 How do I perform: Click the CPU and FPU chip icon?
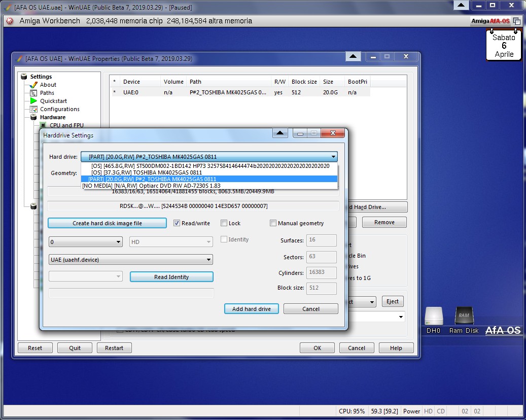[44, 125]
